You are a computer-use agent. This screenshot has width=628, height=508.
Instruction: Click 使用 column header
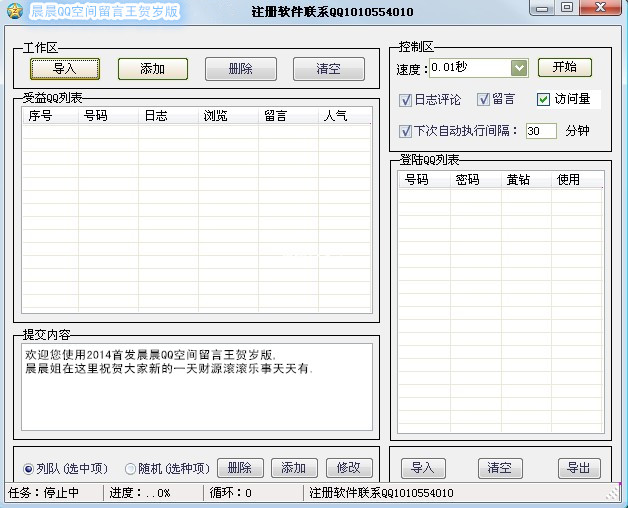coord(577,179)
